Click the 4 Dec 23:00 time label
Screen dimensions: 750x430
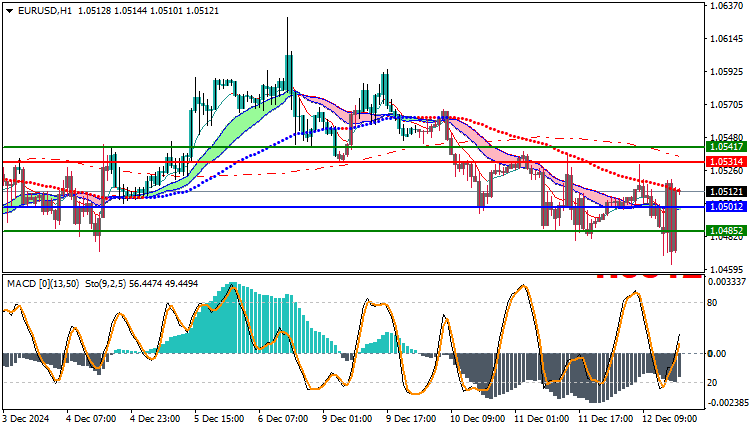[x=154, y=419]
